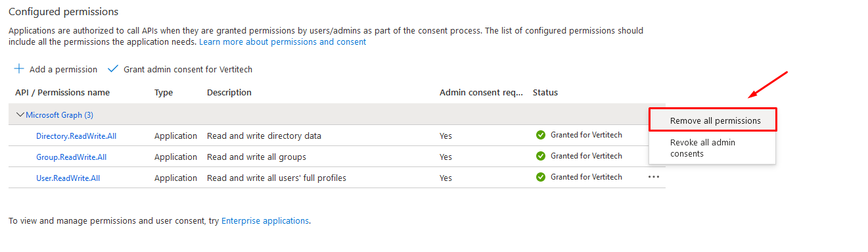Click the checkmark icon for Grant admin consent
868x252 pixels.
click(x=112, y=69)
